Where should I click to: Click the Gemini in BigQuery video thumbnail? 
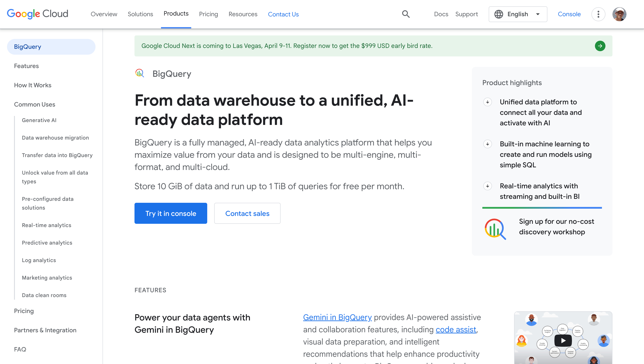[x=563, y=338]
